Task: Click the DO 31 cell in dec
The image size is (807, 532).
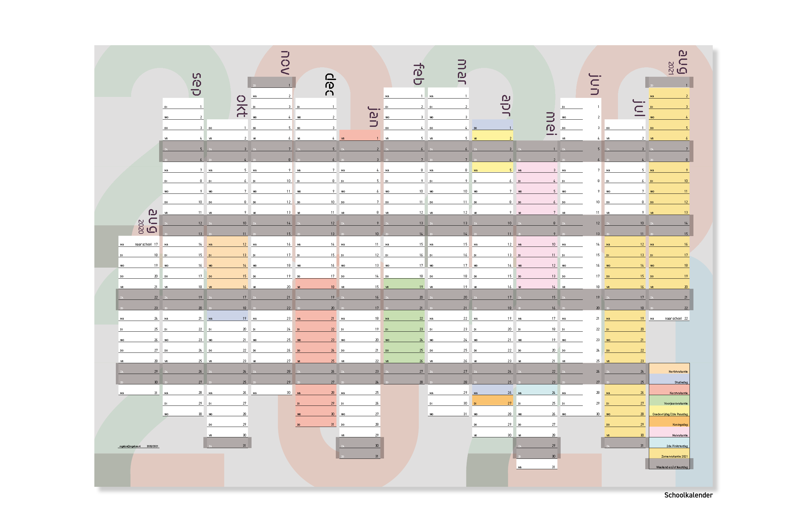Action: coord(316,422)
